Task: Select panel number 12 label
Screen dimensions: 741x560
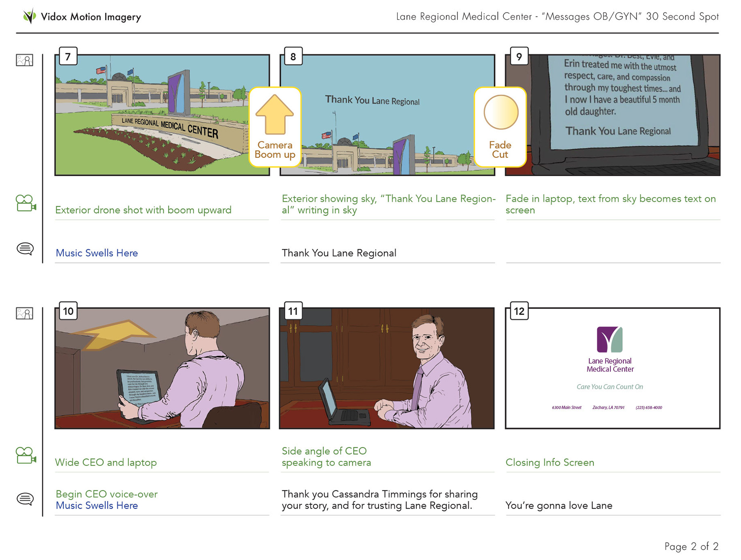Action: 519,311
